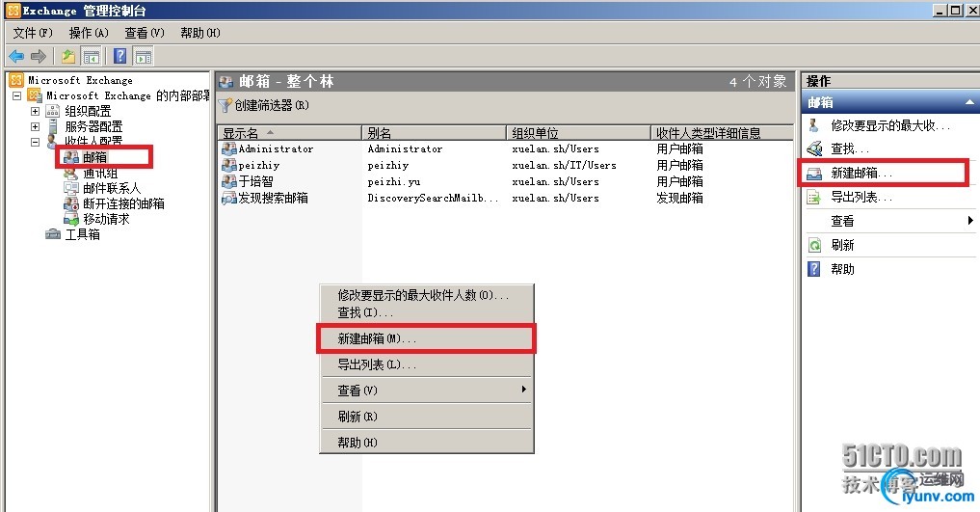Viewport: 980px width, 512px height.
Task: Open the 查看 submenu in actions pane
Action: click(x=890, y=221)
